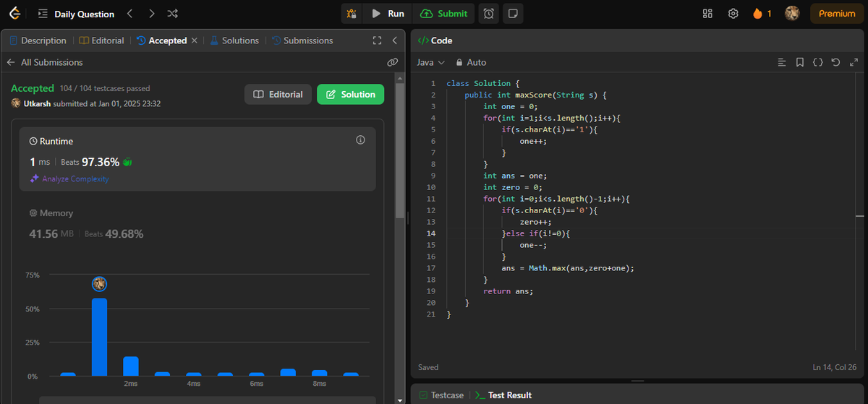
Task: Copy the submission link icon
Action: click(393, 63)
